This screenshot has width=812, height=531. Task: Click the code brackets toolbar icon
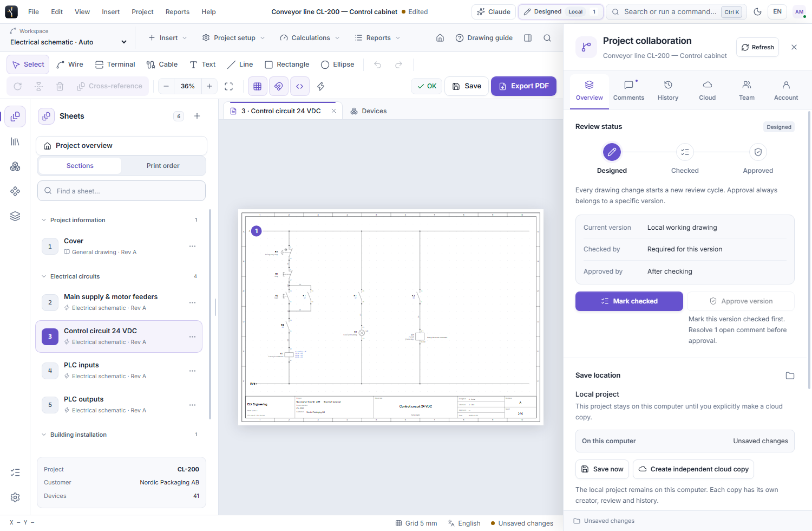(300, 86)
